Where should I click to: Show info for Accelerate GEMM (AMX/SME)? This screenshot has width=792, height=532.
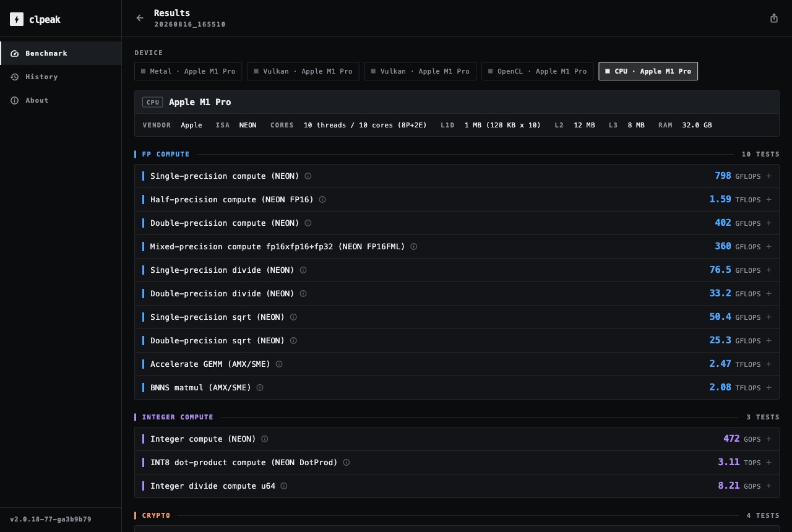[x=279, y=364]
